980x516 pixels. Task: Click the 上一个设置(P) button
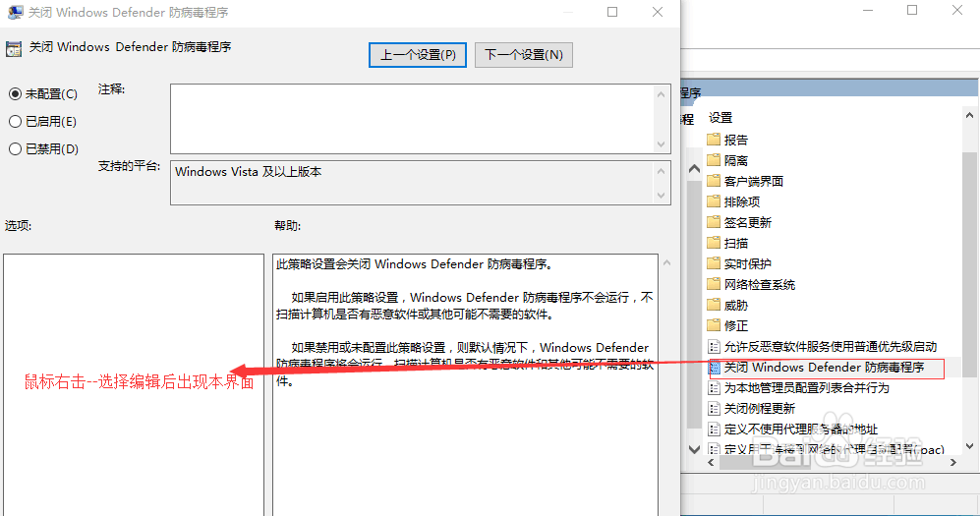pos(418,55)
